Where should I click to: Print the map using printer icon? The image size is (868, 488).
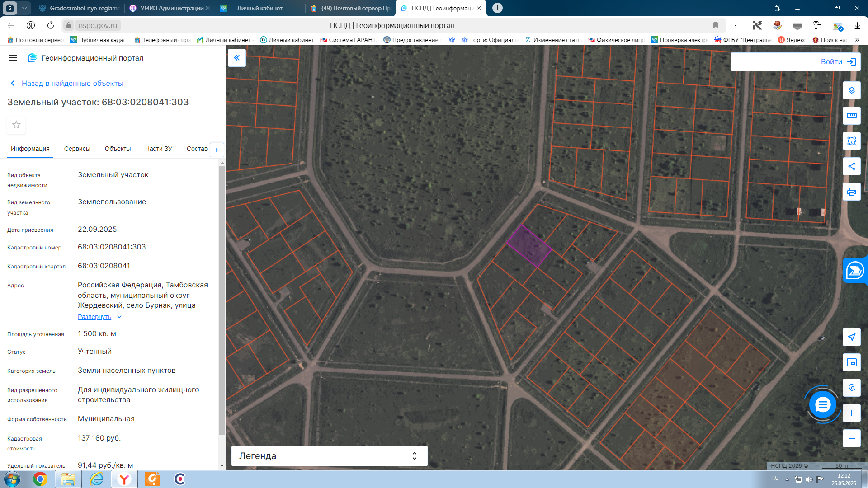pos(851,192)
